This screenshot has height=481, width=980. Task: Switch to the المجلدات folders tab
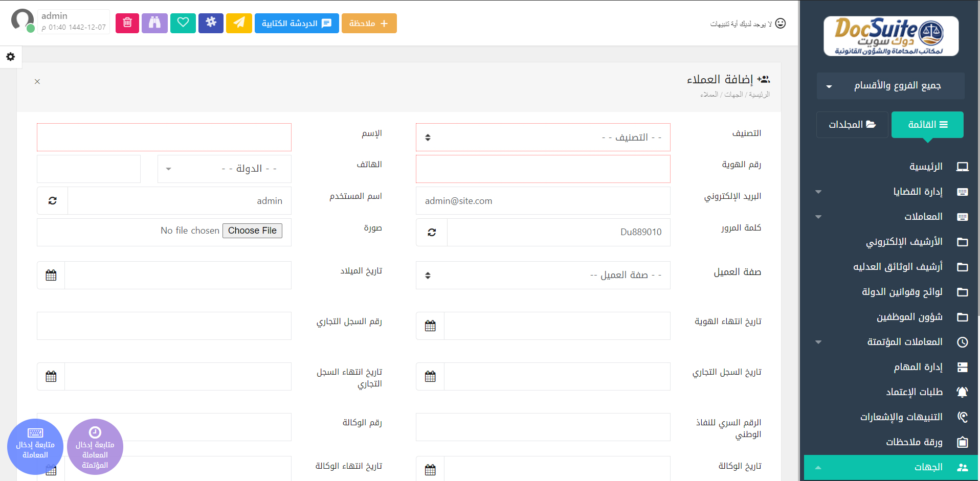(852, 125)
